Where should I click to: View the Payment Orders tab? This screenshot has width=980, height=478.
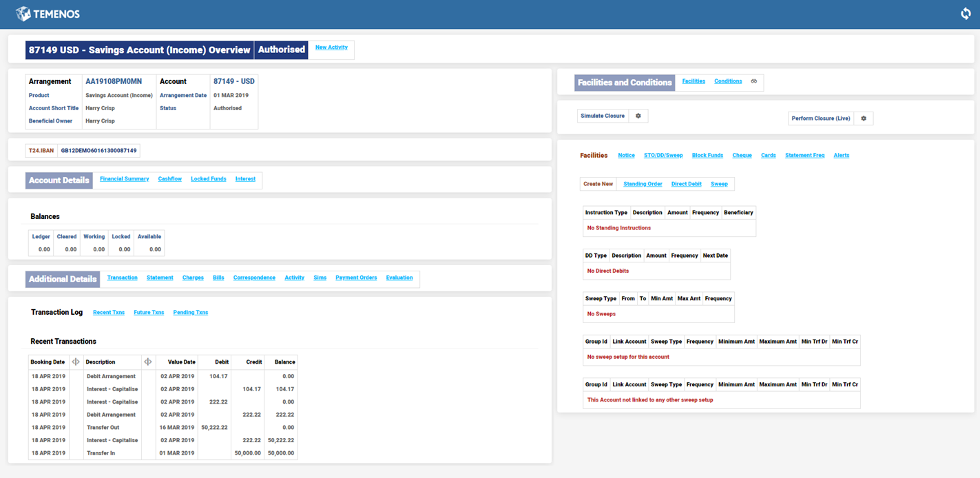[356, 278]
